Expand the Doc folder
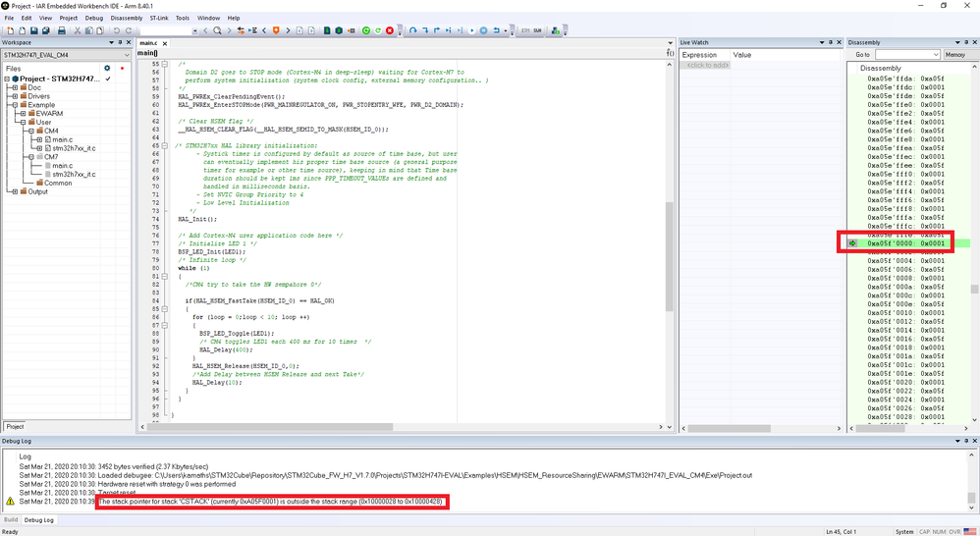The width and height of the screenshot is (980, 536). click(15, 87)
